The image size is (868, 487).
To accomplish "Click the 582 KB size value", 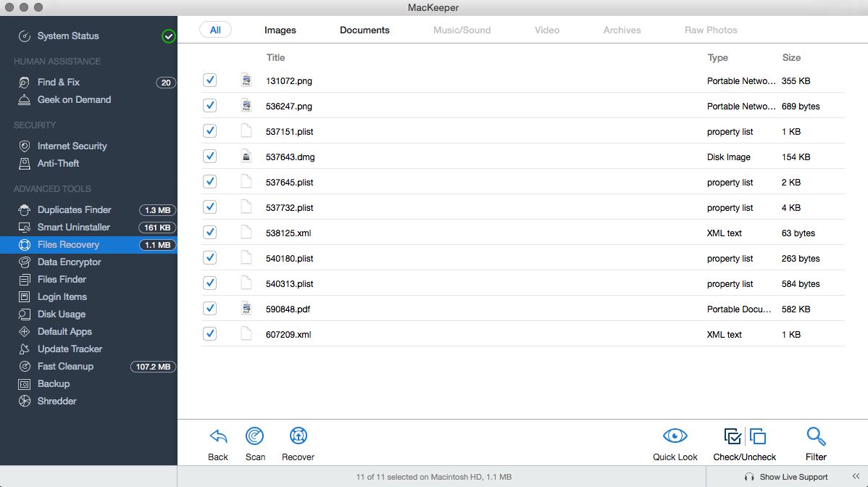I will 796,309.
